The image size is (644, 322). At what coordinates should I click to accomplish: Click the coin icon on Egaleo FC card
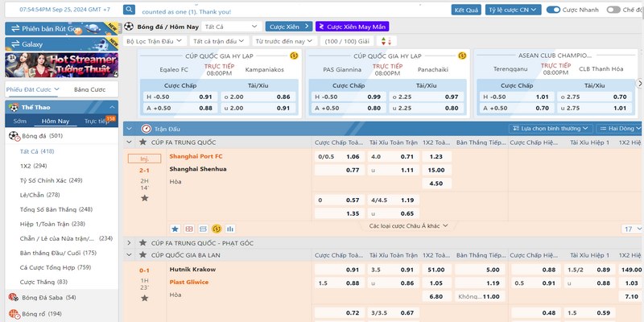(x=294, y=56)
